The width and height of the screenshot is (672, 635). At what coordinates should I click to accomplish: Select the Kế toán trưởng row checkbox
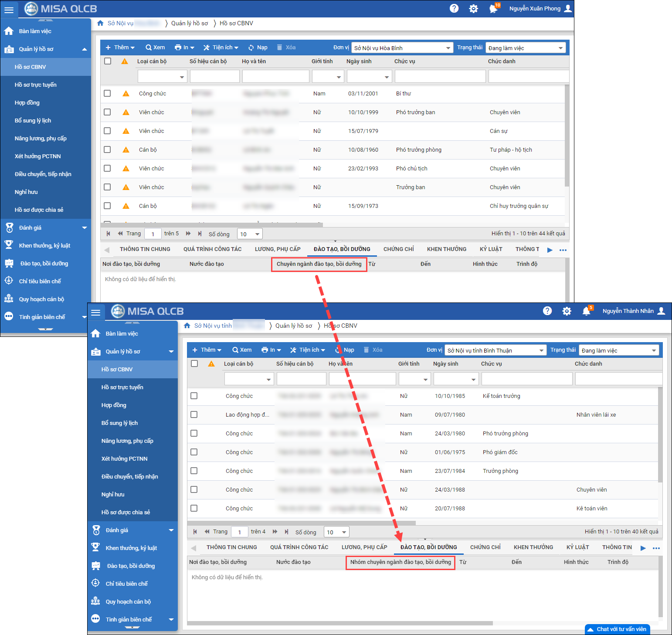(194, 396)
